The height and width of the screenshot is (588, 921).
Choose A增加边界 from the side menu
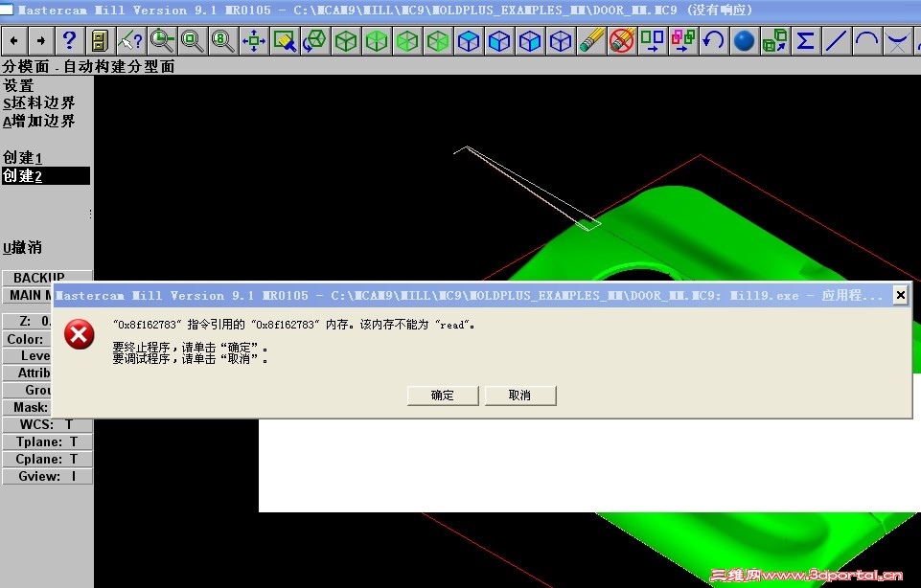[38, 122]
